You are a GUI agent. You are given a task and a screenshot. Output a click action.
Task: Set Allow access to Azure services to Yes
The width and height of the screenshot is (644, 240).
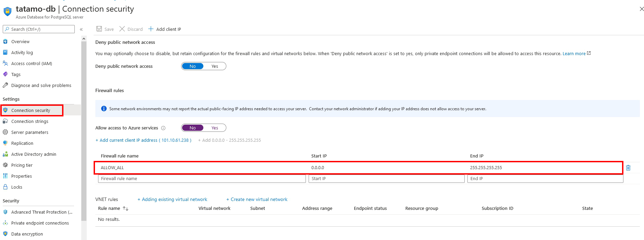click(215, 128)
